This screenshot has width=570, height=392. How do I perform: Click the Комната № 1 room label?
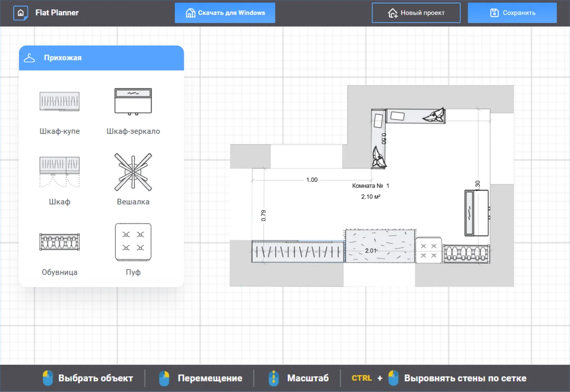pos(370,186)
